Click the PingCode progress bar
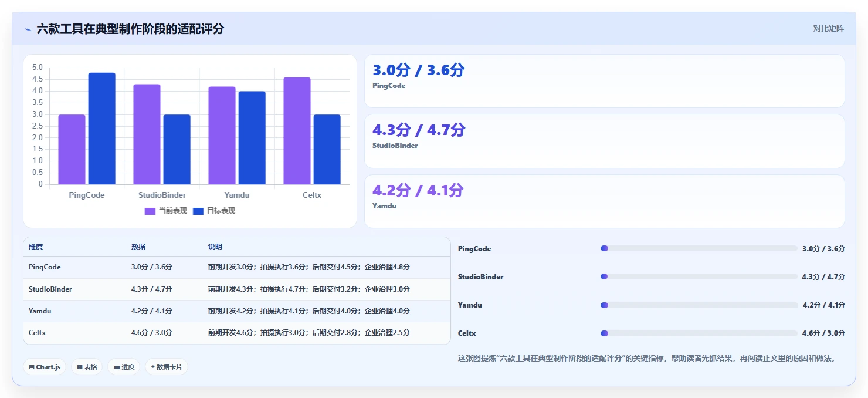The height and width of the screenshot is (398, 868). click(699, 248)
